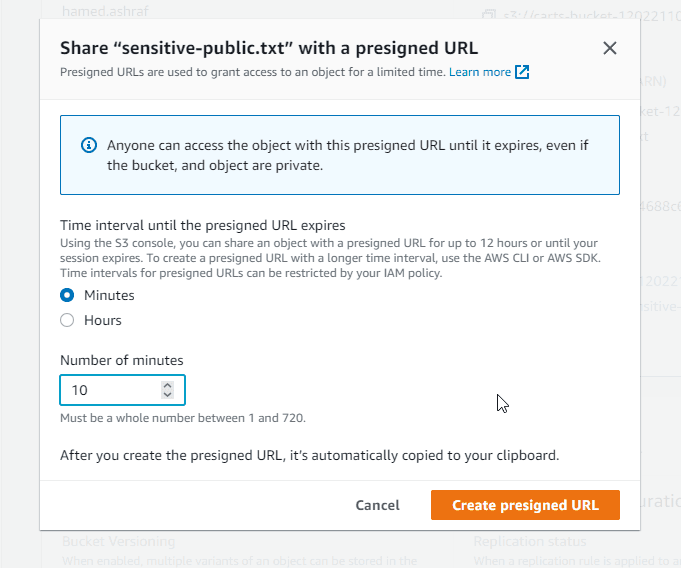Viewport: 681px width, 568px height.
Task: Click the "Time interval until the presigned URL expires" heading
Action: click(x=203, y=226)
